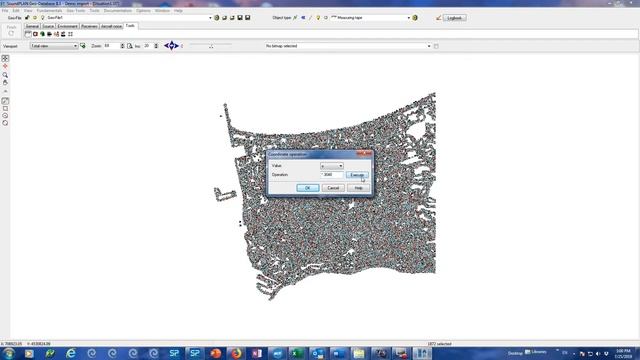
Task: Click the blue arrow icon beside Object type
Action: point(303,18)
